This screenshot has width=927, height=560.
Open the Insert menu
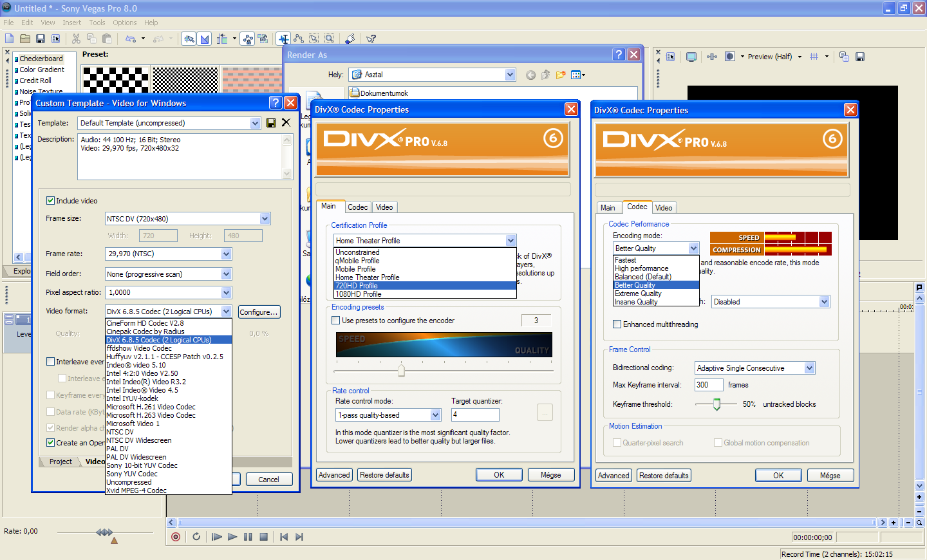pos(71,23)
